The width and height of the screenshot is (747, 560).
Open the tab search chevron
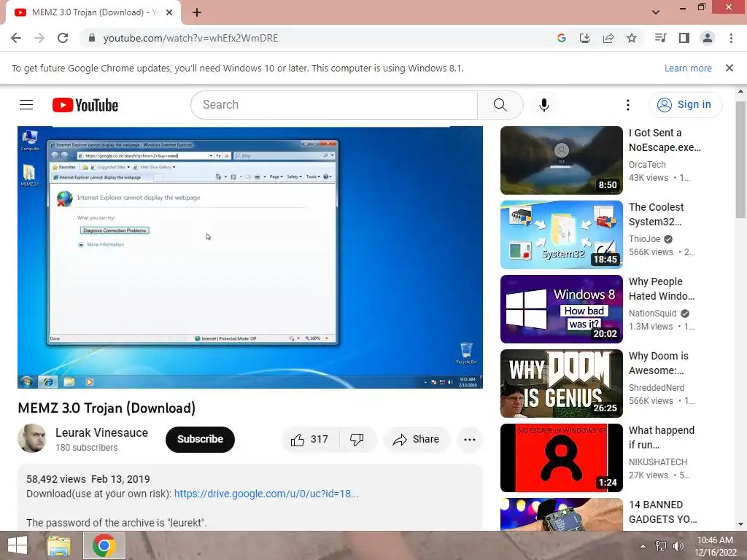656,12
